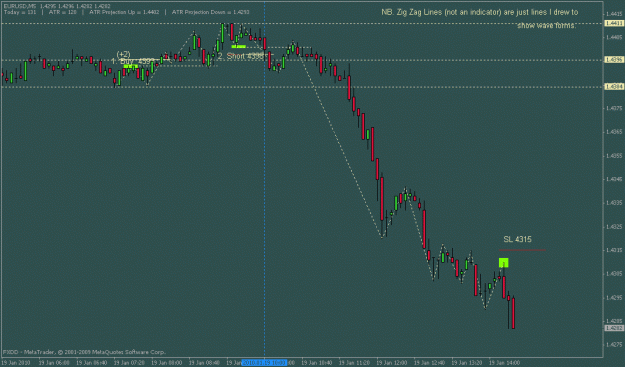The width and height of the screenshot is (625, 367).
Task: Click the 'ATR = 128' readout
Action: 63,12
